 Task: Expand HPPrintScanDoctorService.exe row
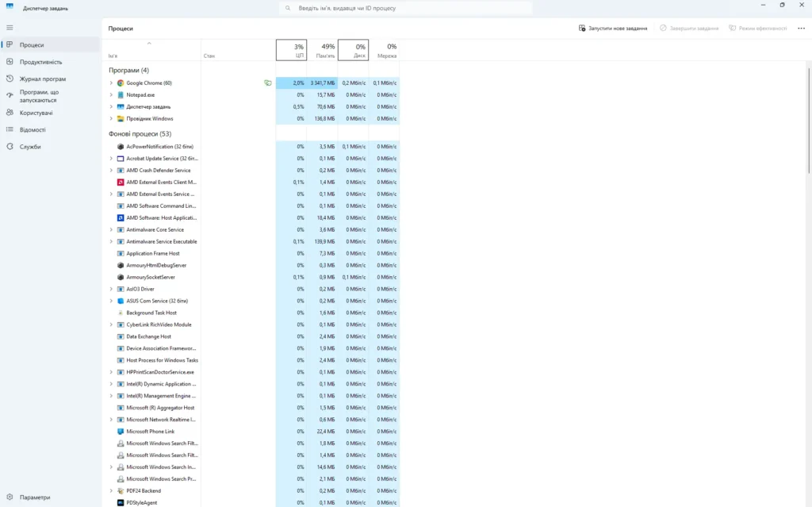pos(111,372)
